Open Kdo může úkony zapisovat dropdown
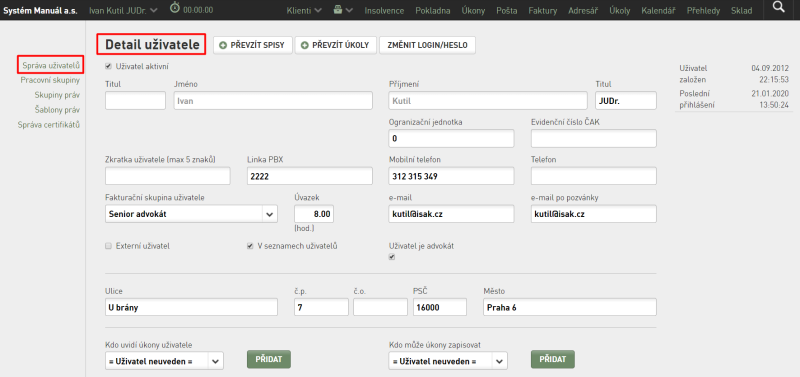Image resolution: width=800 pixels, height=377 pixels. [448, 361]
